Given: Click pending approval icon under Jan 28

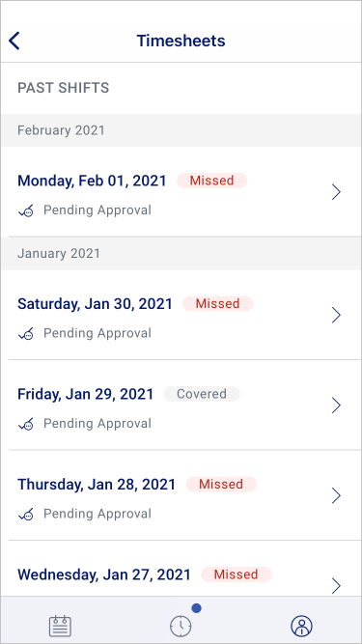Looking at the screenshot, I should (x=26, y=515).
